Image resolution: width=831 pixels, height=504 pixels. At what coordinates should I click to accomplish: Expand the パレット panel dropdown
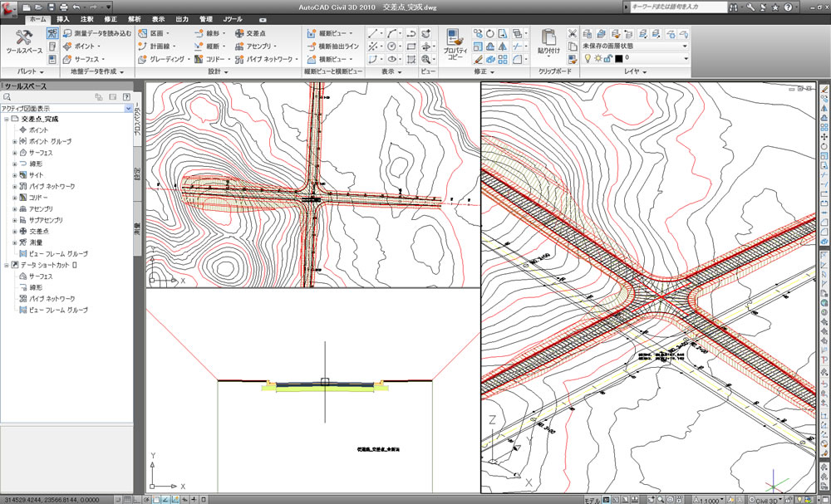[30, 71]
